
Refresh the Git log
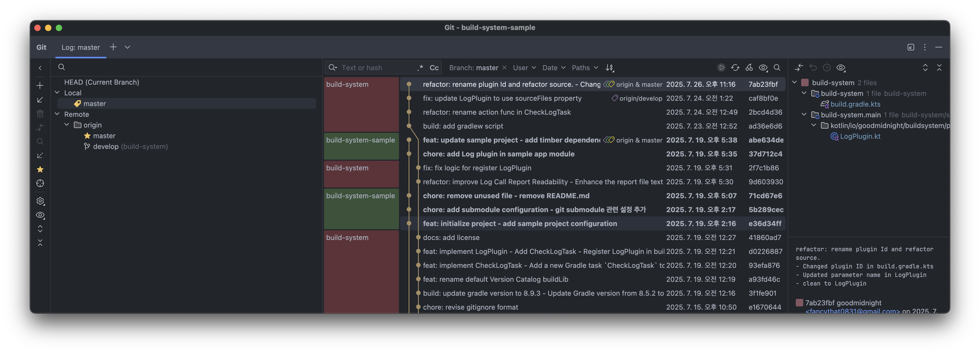[x=735, y=67]
